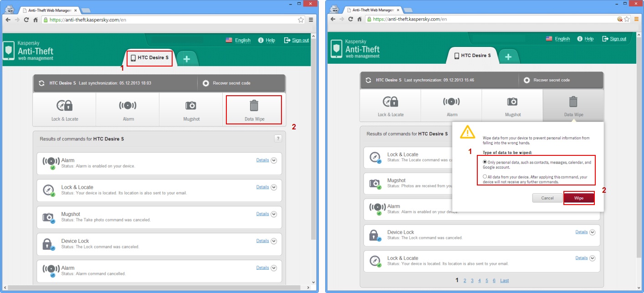Viewport: 644px width, 293px height.
Task: Open Details for the Lock & Locate result in the left window
Action: (x=262, y=187)
